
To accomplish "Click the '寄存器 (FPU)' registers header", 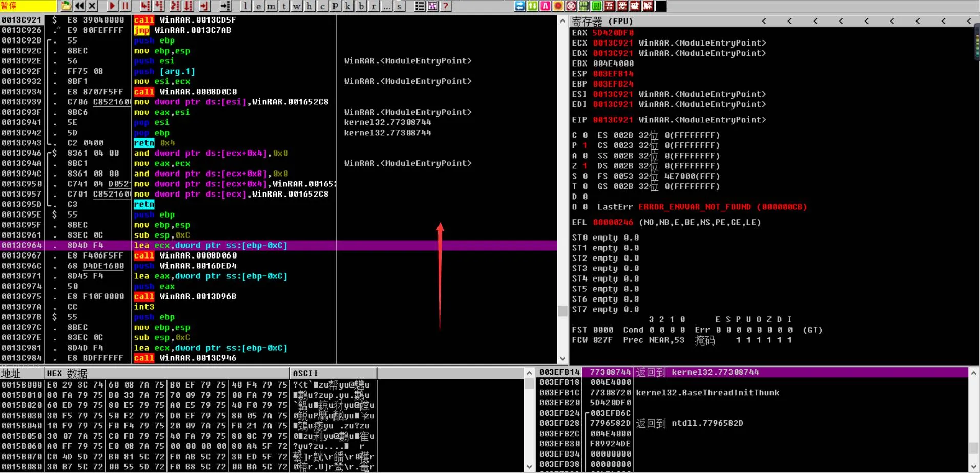I will [602, 21].
